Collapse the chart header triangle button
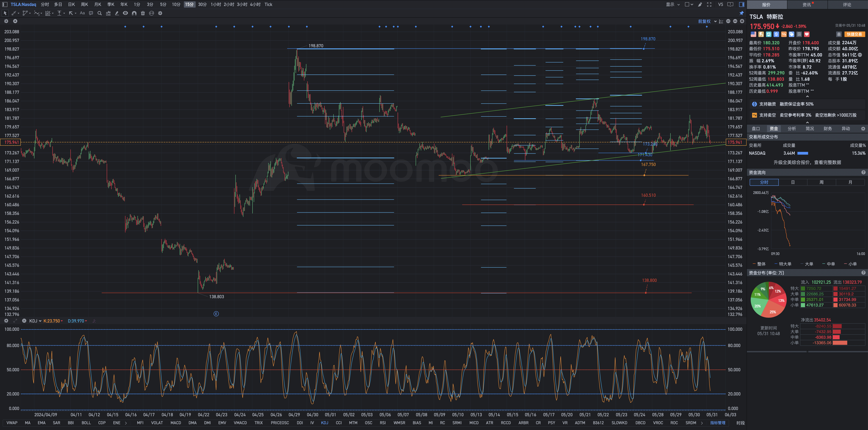This screenshot has height=430, width=868. [x=15, y=21]
